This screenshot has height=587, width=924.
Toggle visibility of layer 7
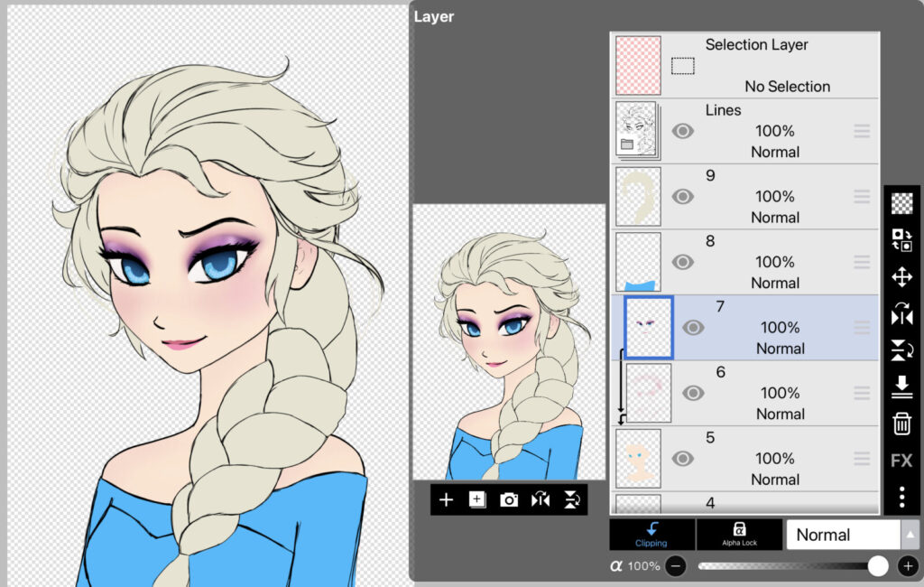(x=694, y=328)
